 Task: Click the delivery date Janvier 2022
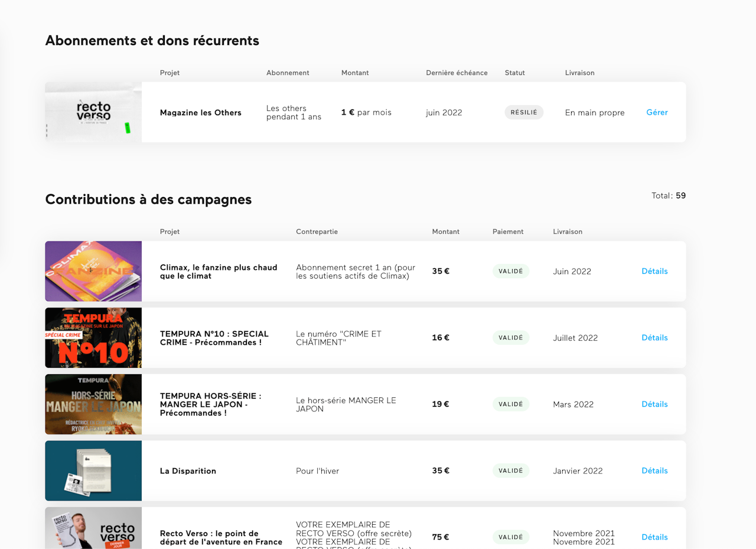click(x=578, y=471)
